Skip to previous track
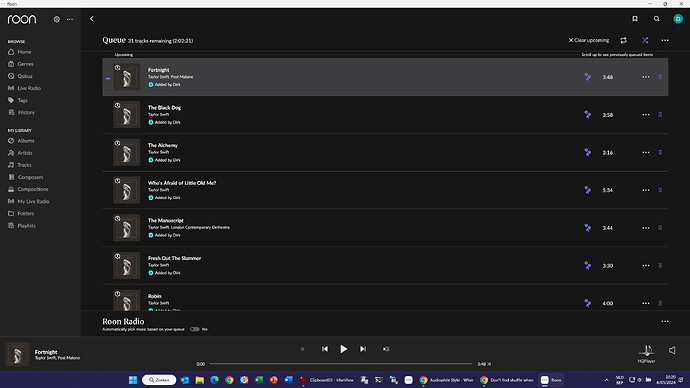Viewport: 690px width, 388px height. click(324, 349)
